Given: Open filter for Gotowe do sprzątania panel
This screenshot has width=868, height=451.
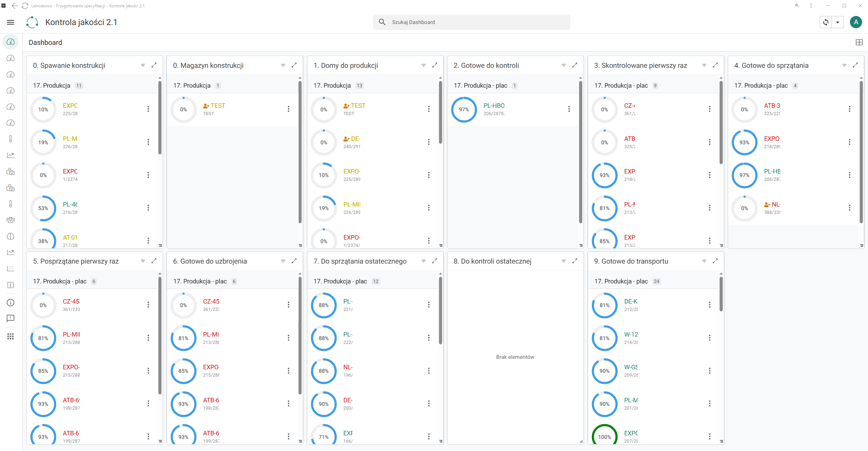Looking at the screenshot, I should click(844, 65).
